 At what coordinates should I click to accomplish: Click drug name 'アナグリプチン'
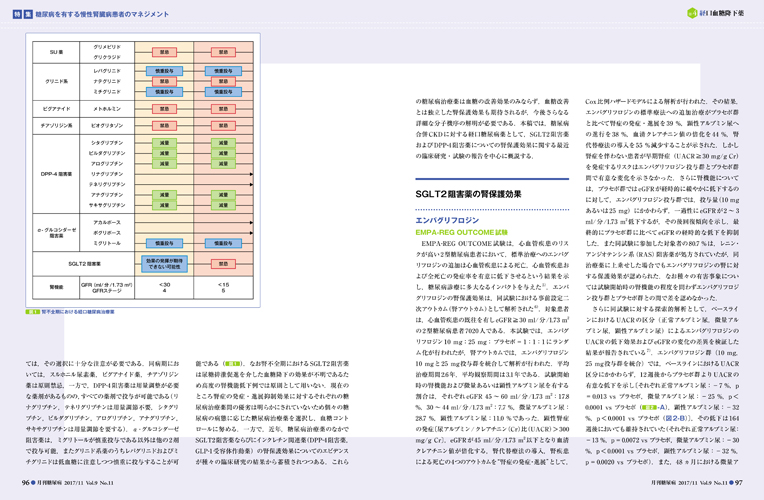pos(107,195)
